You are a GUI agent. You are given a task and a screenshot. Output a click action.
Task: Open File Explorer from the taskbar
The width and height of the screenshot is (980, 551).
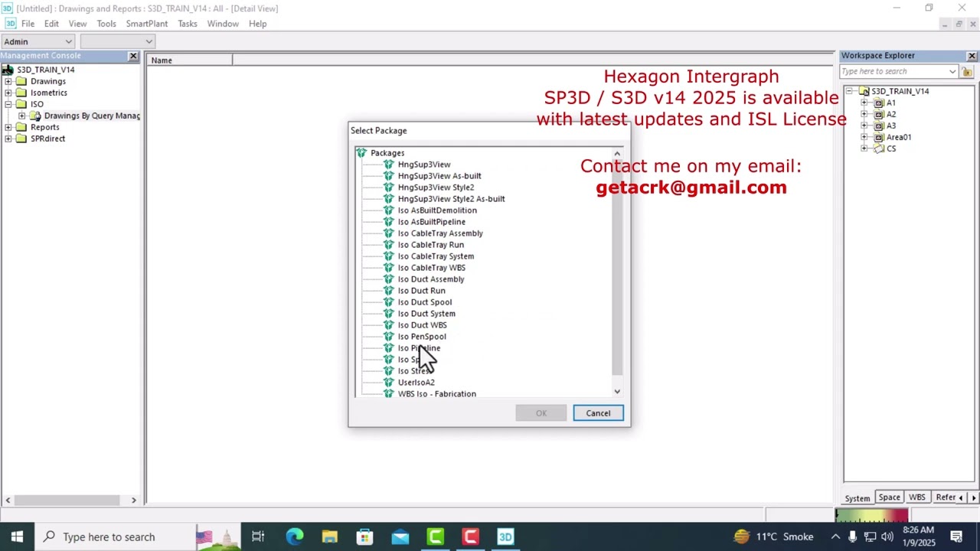point(329,536)
